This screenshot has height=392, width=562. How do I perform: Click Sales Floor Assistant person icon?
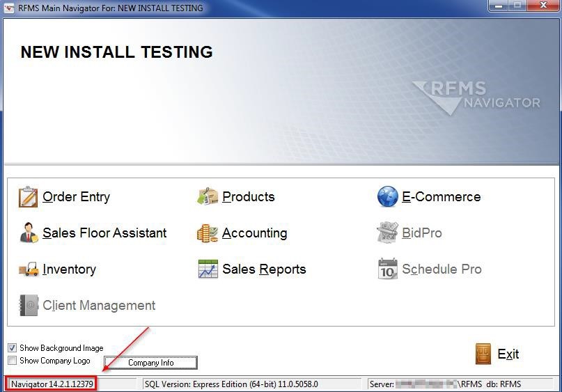click(29, 233)
